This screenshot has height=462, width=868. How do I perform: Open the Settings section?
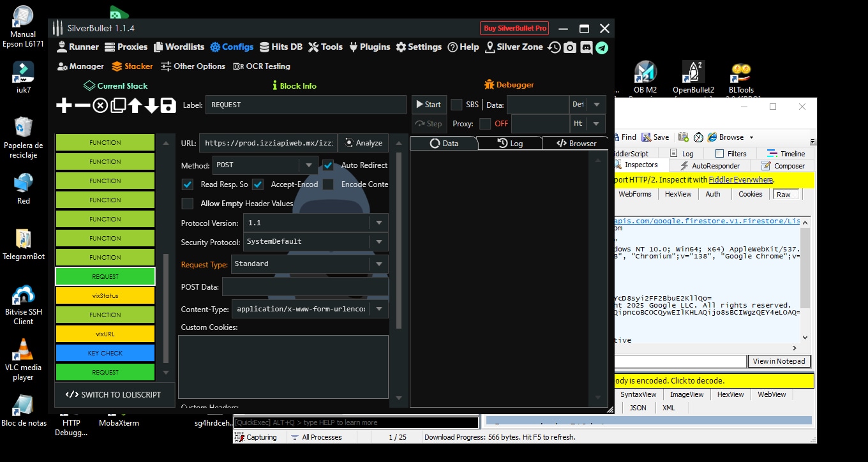click(419, 47)
